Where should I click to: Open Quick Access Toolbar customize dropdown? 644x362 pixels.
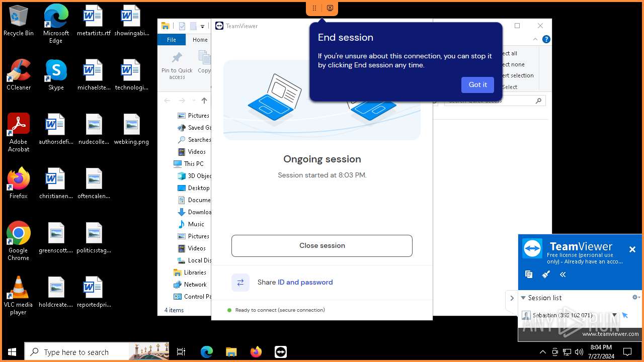202,26
